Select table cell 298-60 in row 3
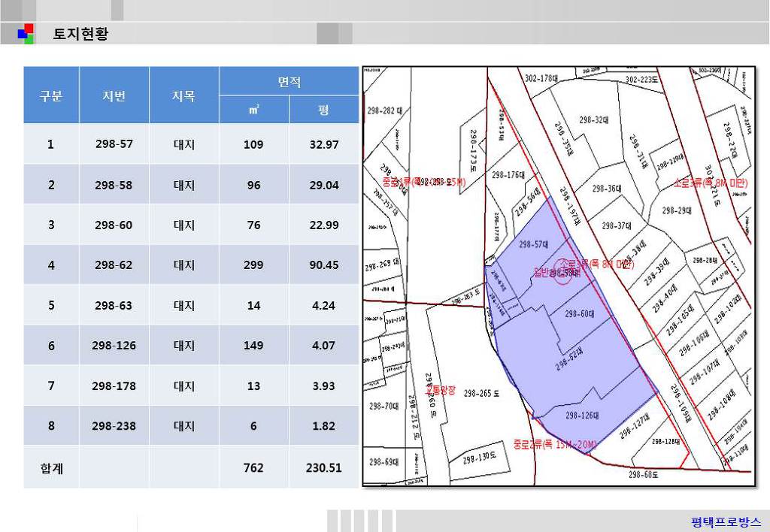 point(114,225)
